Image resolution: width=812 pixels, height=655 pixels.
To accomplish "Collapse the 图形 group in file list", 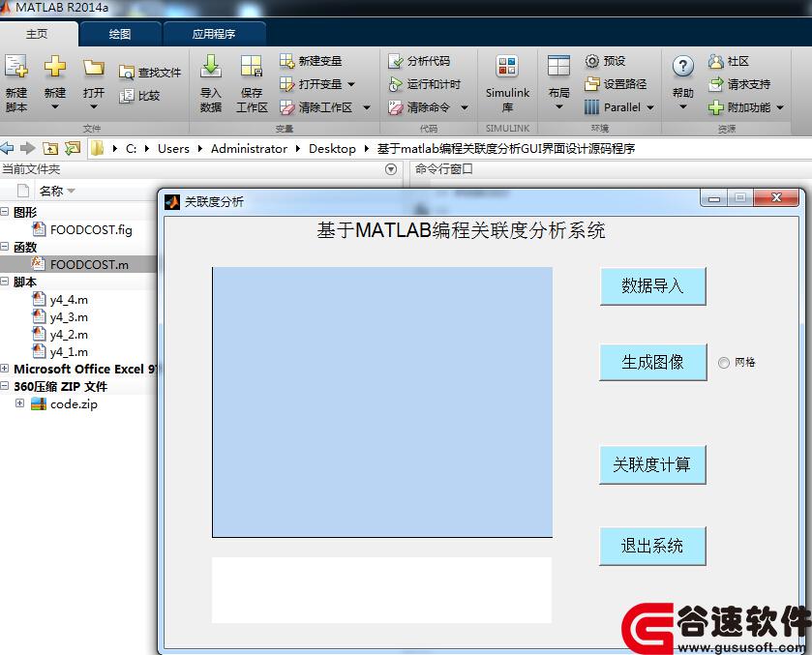I will [x=5, y=211].
